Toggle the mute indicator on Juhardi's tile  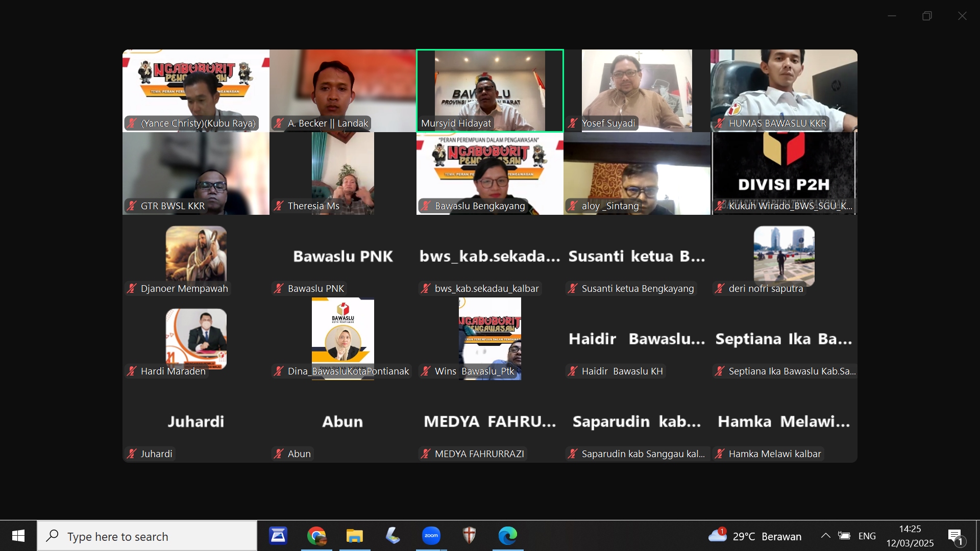131,454
